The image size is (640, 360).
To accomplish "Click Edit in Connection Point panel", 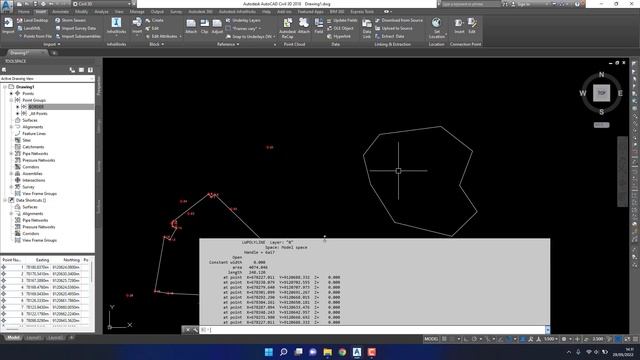I will (x=472, y=25).
